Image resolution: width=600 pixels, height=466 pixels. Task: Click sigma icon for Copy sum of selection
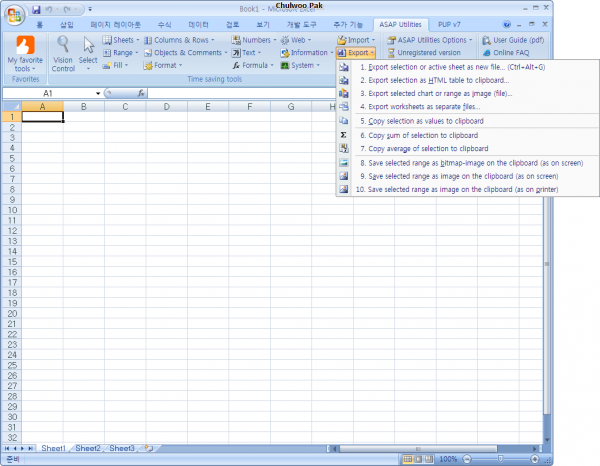point(344,135)
